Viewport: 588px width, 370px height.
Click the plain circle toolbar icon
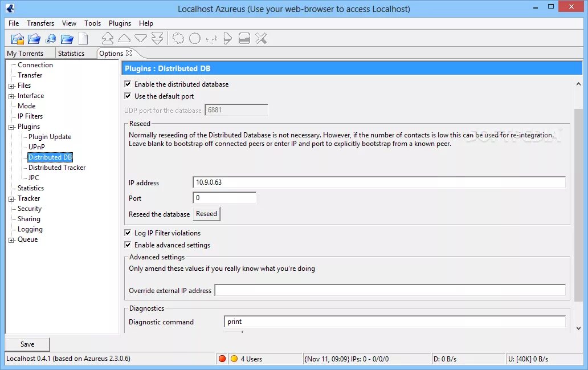click(x=195, y=38)
